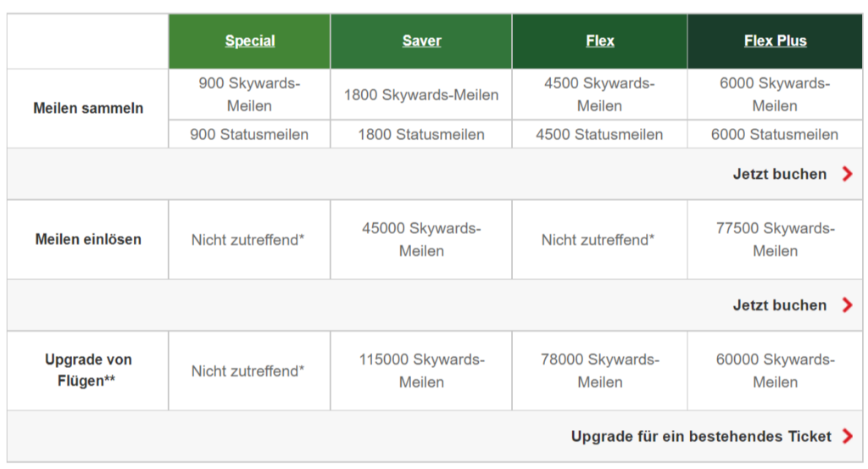Open the Saver fare header link

click(x=421, y=41)
